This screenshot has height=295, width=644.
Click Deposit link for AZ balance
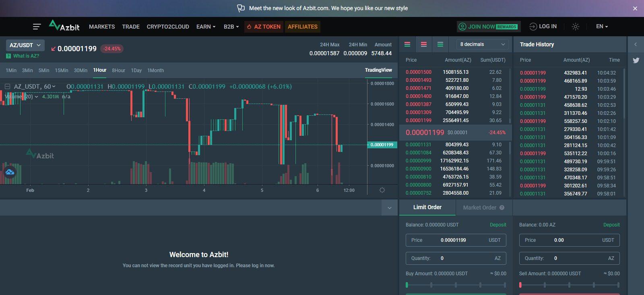click(611, 225)
